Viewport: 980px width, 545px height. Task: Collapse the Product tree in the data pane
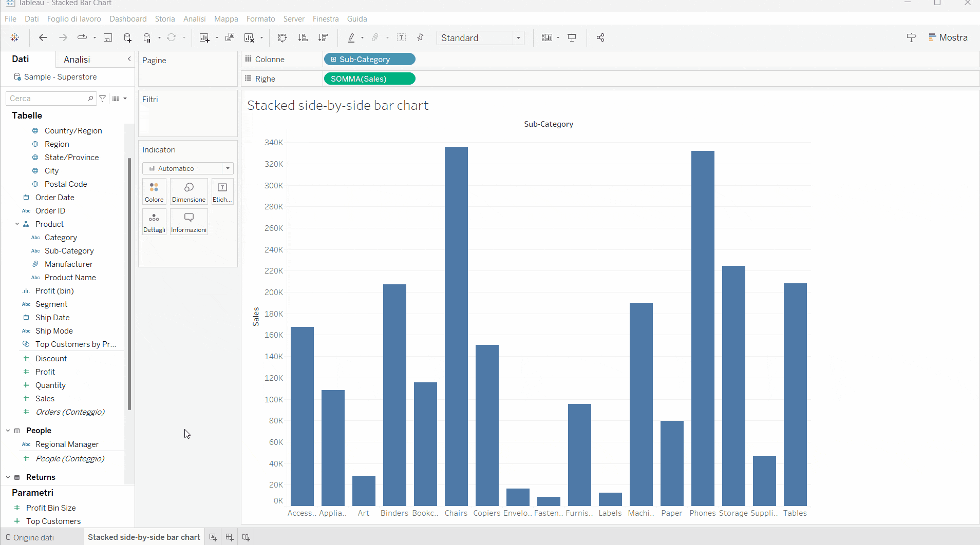coord(17,224)
